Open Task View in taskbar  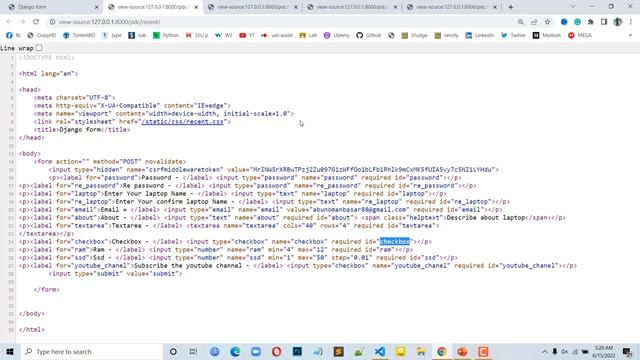point(193,351)
